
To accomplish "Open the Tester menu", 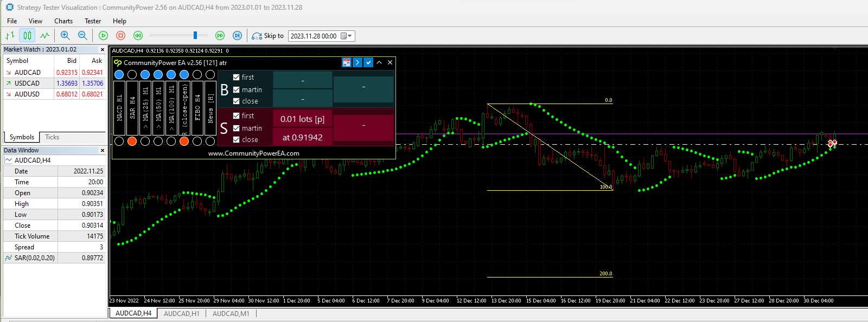I will point(93,21).
